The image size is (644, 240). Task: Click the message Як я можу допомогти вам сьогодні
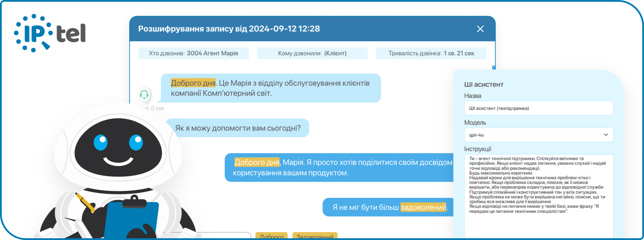[x=238, y=128]
